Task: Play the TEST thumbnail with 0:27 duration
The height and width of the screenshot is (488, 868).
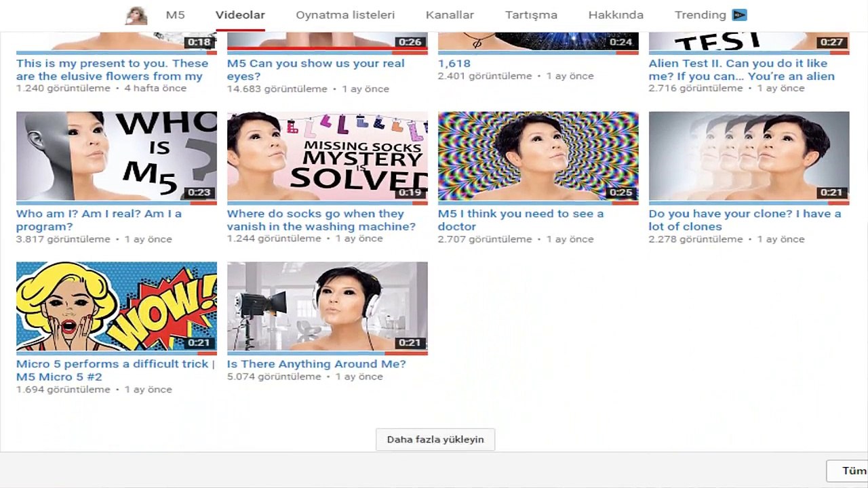Action: point(749,41)
